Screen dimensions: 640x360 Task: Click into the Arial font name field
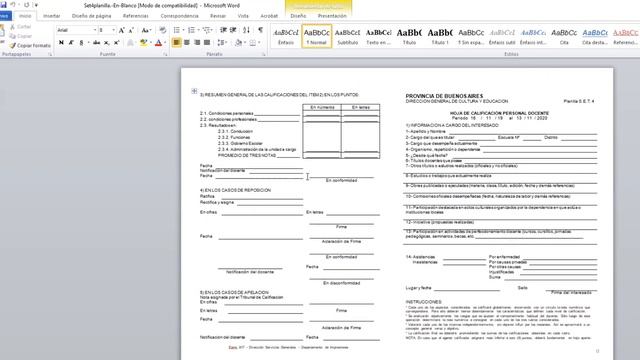pyautogui.click(x=74, y=30)
